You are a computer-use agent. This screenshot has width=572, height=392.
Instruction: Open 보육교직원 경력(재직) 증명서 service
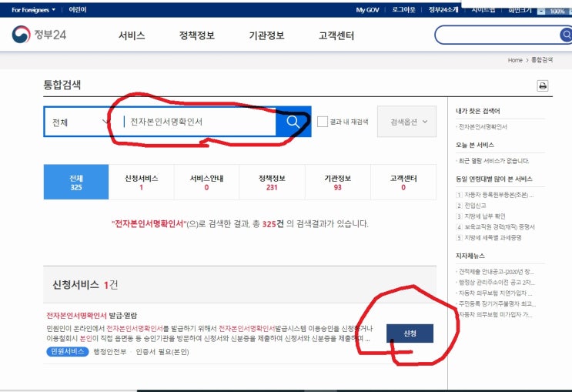(x=500, y=227)
